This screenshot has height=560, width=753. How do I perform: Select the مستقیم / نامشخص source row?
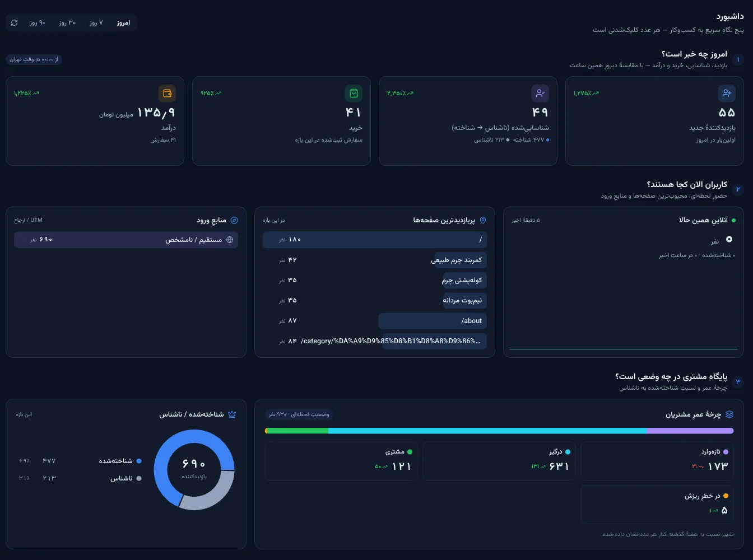point(126,240)
